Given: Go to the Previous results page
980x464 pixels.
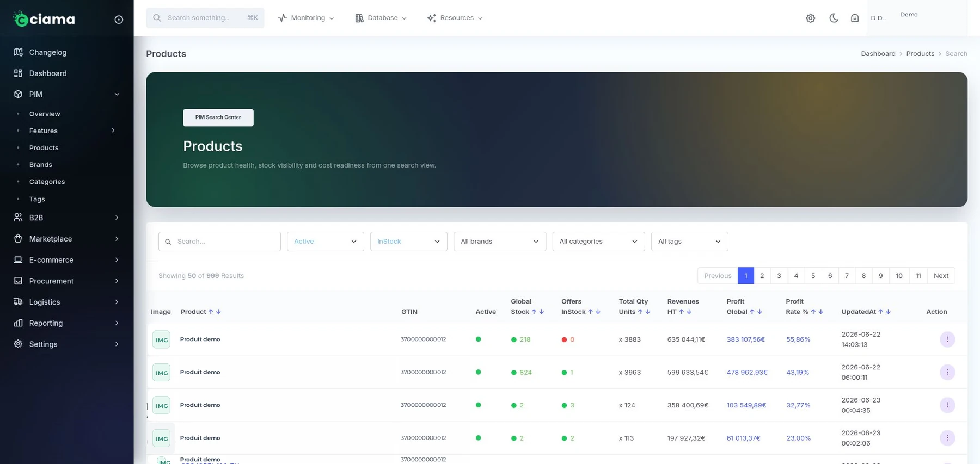Looking at the screenshot, I should [718, 276].
